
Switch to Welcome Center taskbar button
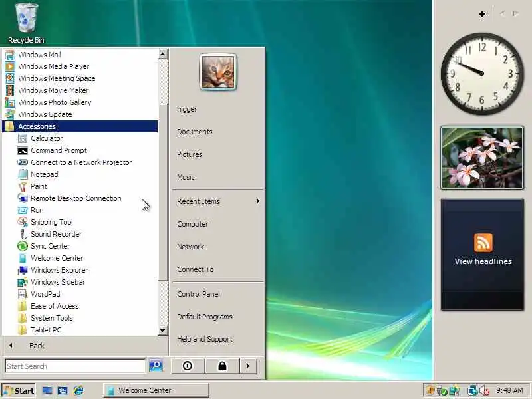coord(156,390)
